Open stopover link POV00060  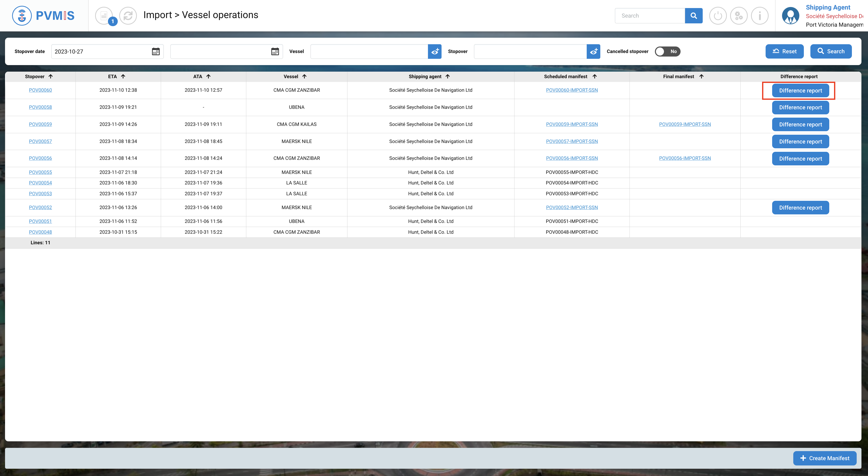coord(41,90)
